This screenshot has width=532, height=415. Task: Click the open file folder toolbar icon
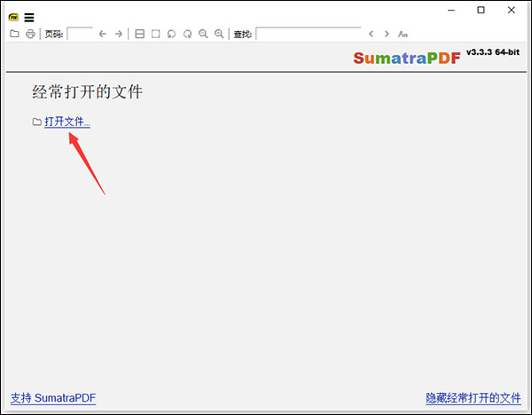13,34
